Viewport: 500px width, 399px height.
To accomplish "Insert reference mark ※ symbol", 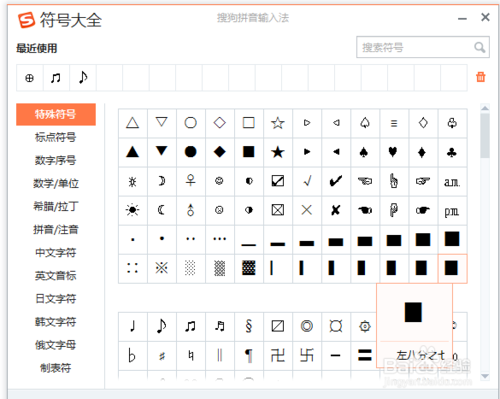I will (162, 268).
